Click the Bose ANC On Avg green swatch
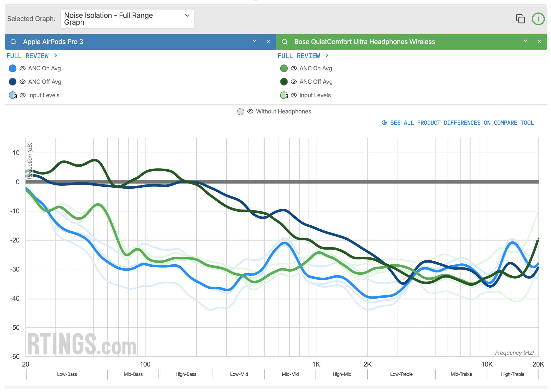Screen dimensions: 551x392 tap(284, 68)
